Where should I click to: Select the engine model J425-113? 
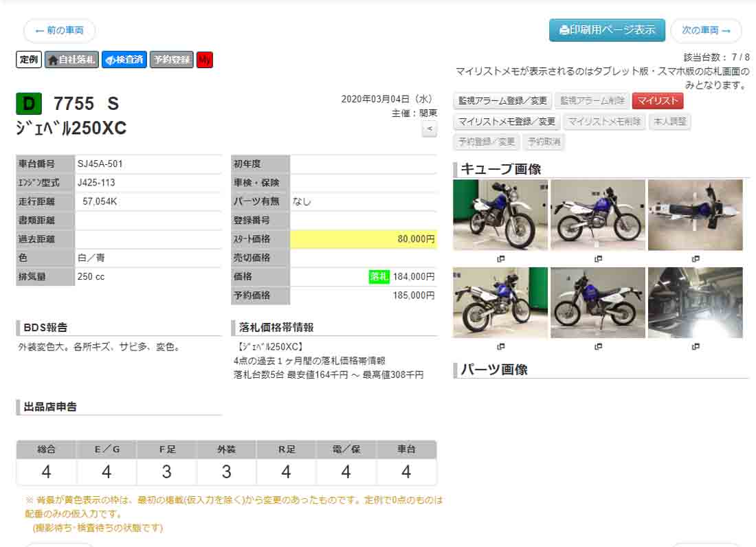pyautogui.click(x=96, y=183)
